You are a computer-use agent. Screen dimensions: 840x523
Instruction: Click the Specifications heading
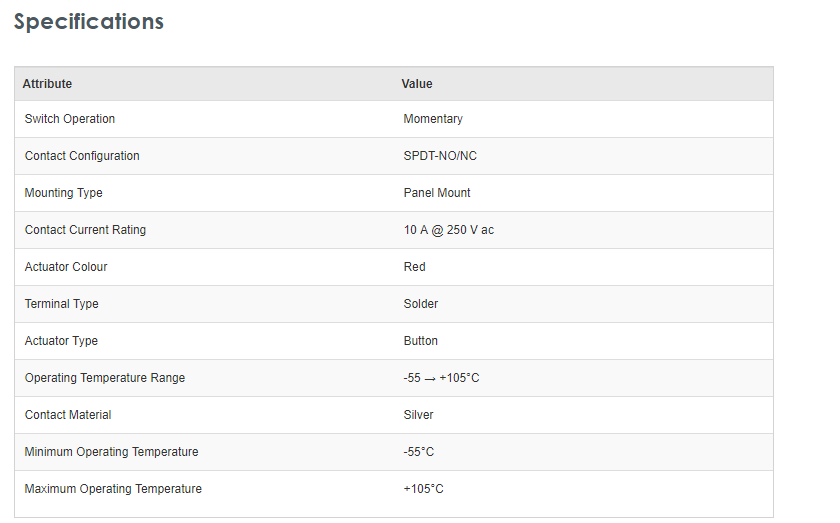click(x=89, y=22)
